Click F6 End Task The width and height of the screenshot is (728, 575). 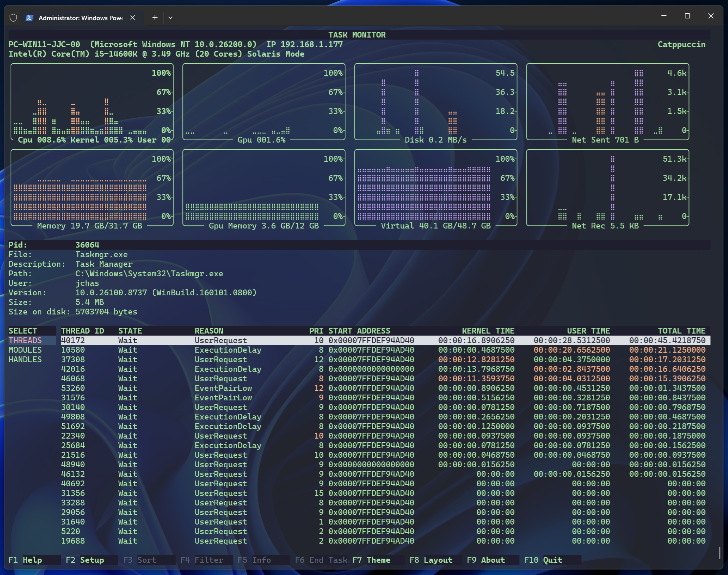(x=321, y=560)
